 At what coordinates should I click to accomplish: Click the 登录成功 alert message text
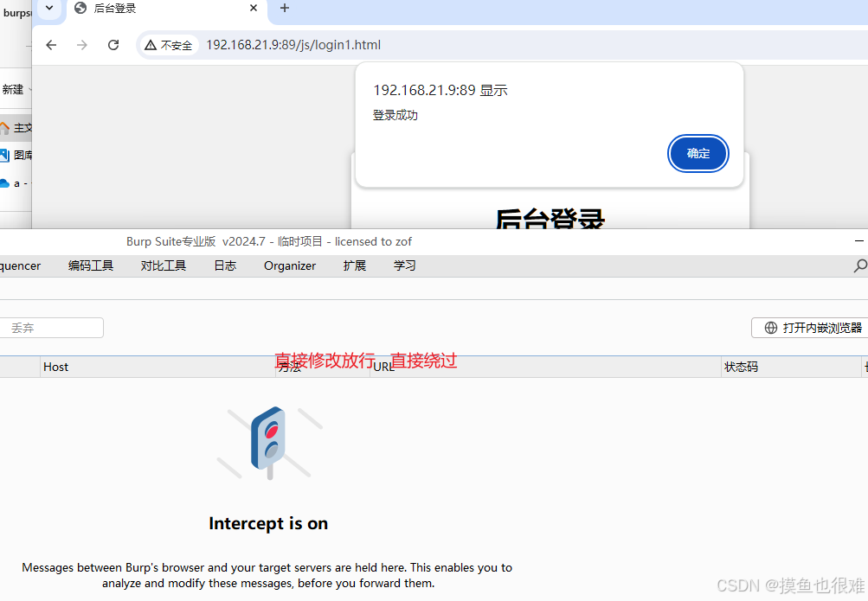pyautogui.click(x=395, y=116)
